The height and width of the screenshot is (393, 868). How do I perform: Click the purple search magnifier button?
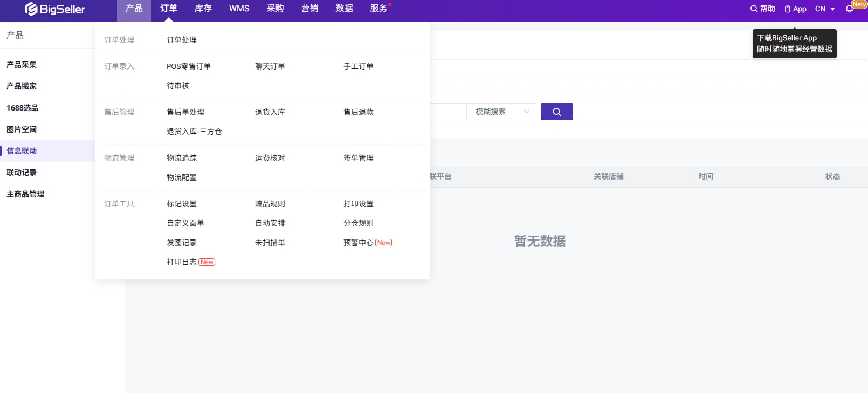point(556,112)
